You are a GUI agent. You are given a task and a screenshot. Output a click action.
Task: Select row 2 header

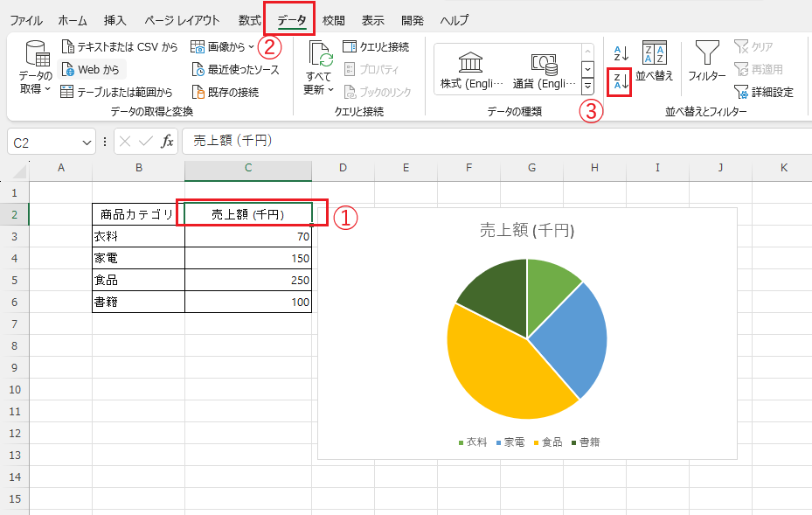click(15, 214)
